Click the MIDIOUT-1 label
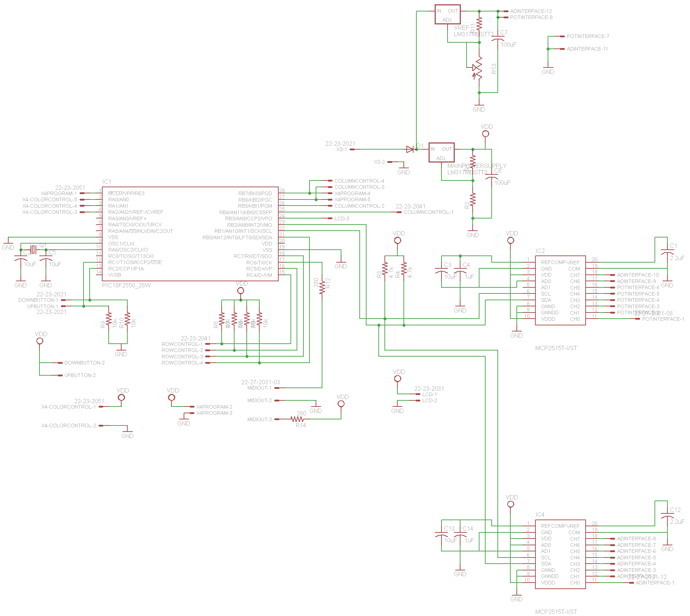Image resolution: width=690 pixels, height=616 pixels. [259, 388]
